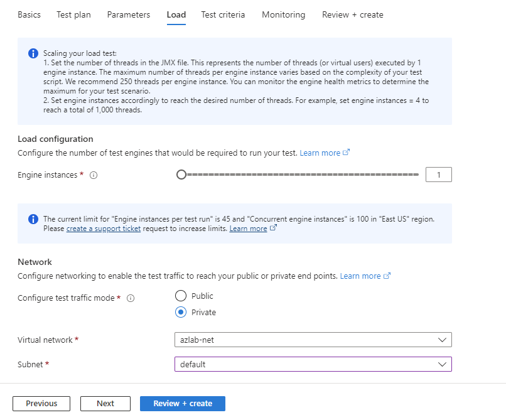Viewport: 506px width, 420px height.
Task: Open the create a support ticket link
Action: click(103, 228)
